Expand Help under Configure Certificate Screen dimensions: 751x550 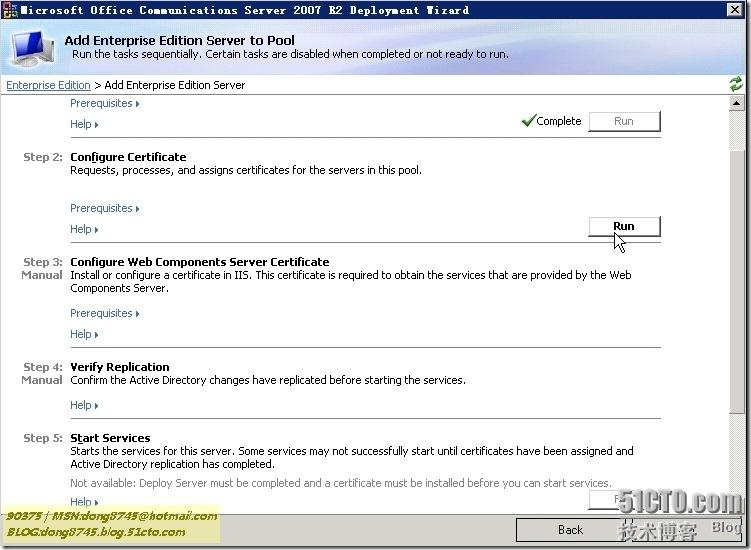pos(84,229)
